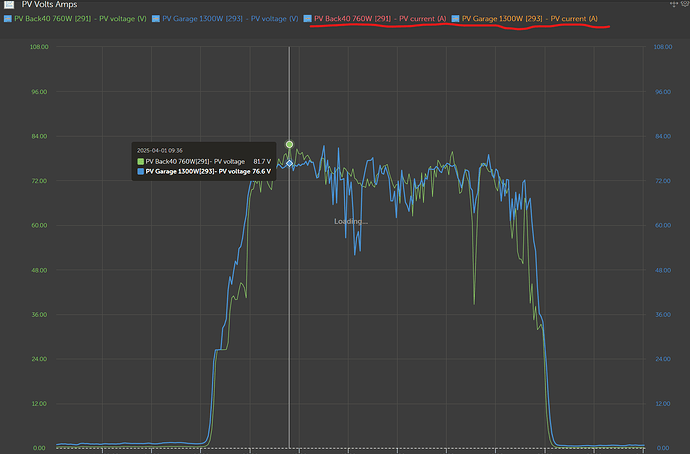690x454 pixels.
Task: Click tooltip row reading 76.6 V
Action: click(204, 172)
